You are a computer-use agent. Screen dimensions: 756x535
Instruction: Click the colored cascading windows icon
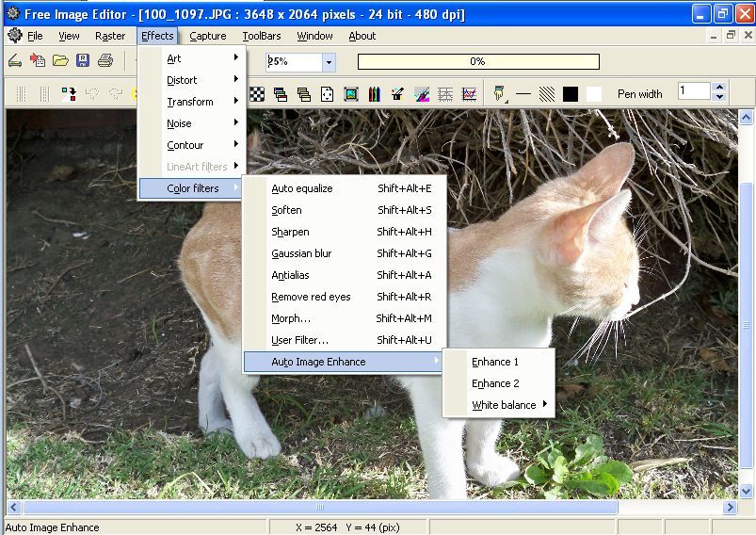click(x=281, y=94)
